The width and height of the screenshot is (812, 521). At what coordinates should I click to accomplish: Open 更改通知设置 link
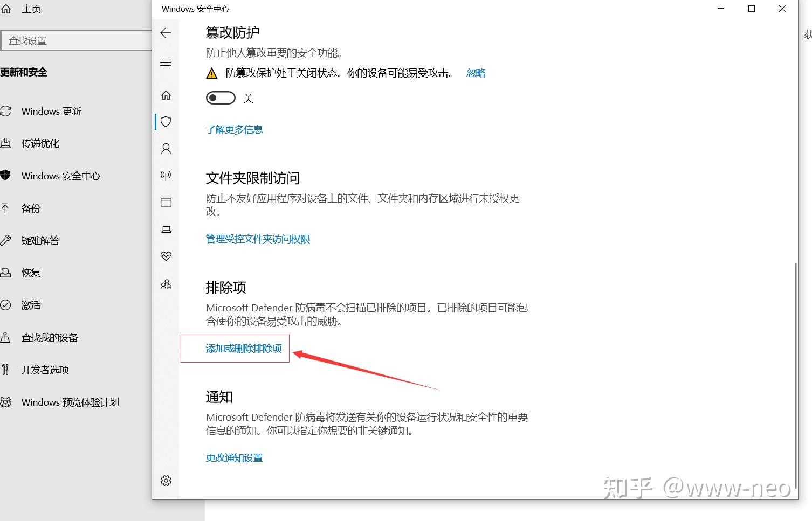[234, 458]
